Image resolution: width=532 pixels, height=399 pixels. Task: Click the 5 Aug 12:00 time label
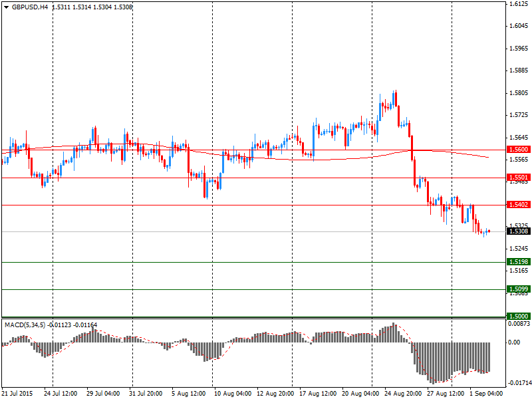click(x=189, y=394)
